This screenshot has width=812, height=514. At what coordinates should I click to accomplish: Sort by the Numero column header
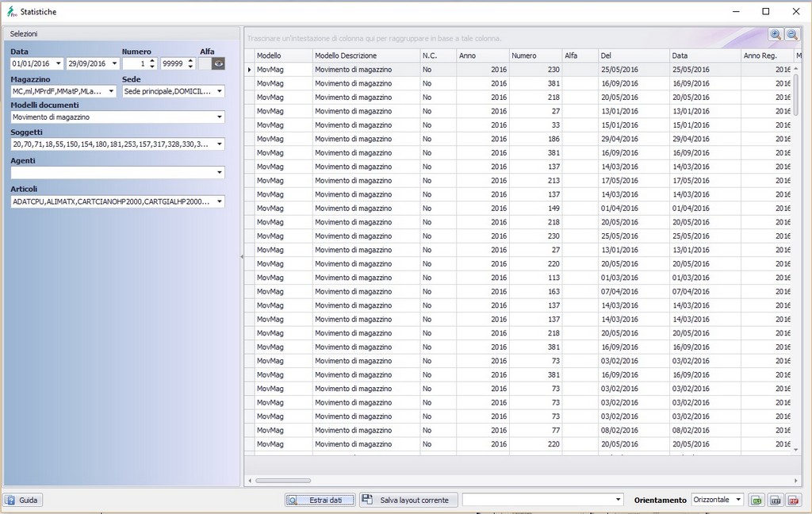coord(536,56)
